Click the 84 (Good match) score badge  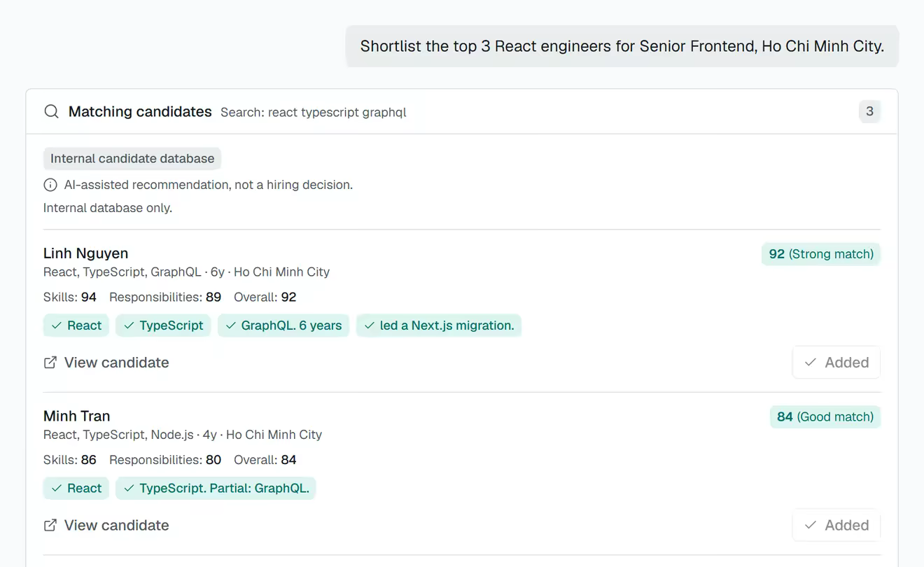825,416
